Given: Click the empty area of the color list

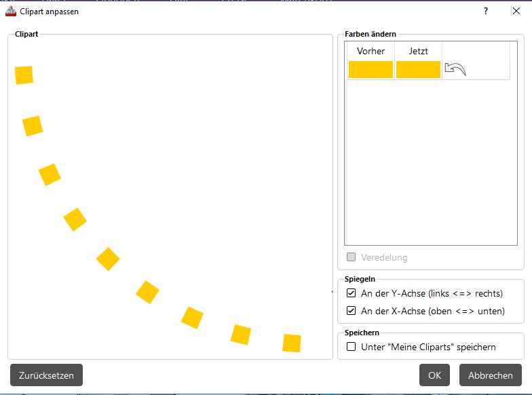Looking at the screenshot, I should click(x=430, y=163).
